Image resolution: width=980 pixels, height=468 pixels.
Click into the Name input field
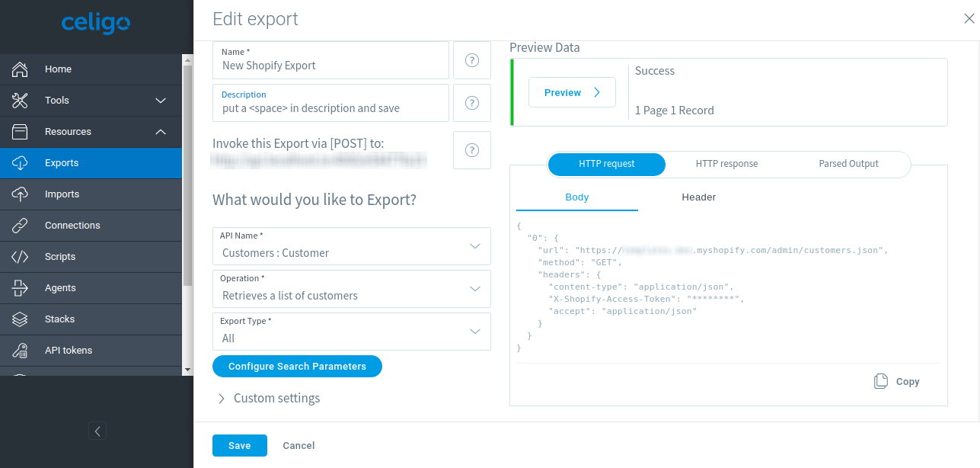click(331, 60)
